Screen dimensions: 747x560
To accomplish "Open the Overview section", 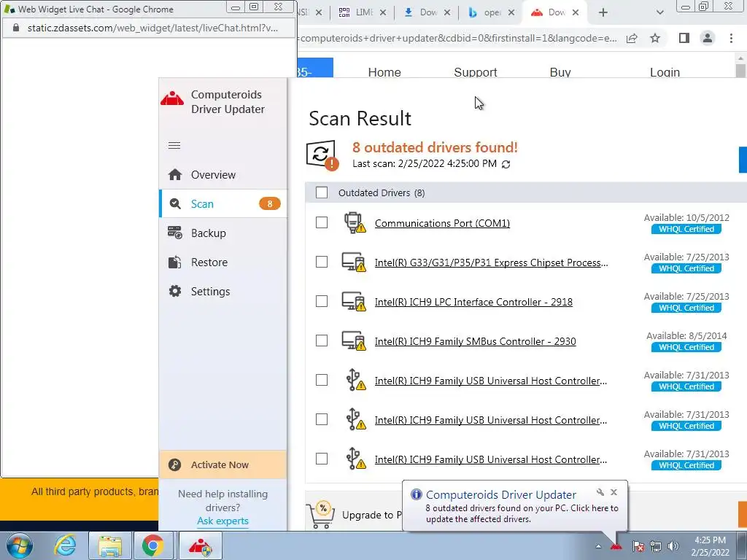I will pyautogui.click(x=223, y=175).
